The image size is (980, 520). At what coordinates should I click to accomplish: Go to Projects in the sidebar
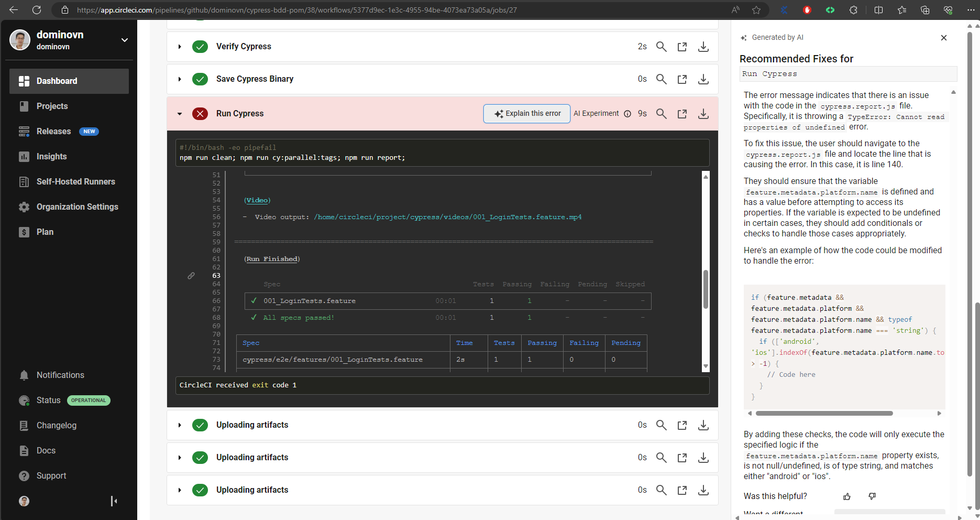pos(52,106)
